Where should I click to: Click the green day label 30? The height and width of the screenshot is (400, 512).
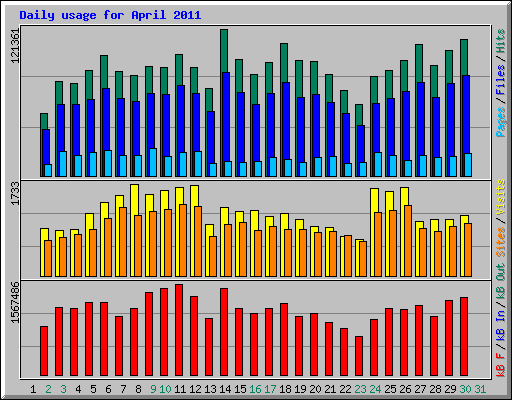tap(465, 389)
